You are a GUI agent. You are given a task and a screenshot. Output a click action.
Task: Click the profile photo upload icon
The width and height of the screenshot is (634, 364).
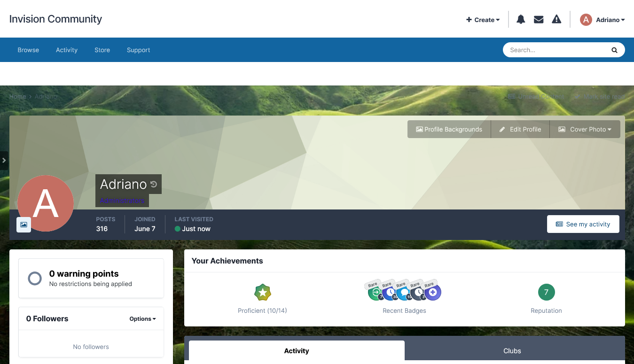(23, 225)
